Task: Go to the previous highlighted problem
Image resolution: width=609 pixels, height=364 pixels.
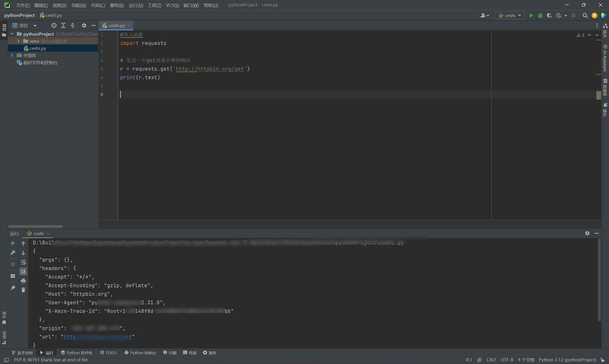Action: point(589,35)
